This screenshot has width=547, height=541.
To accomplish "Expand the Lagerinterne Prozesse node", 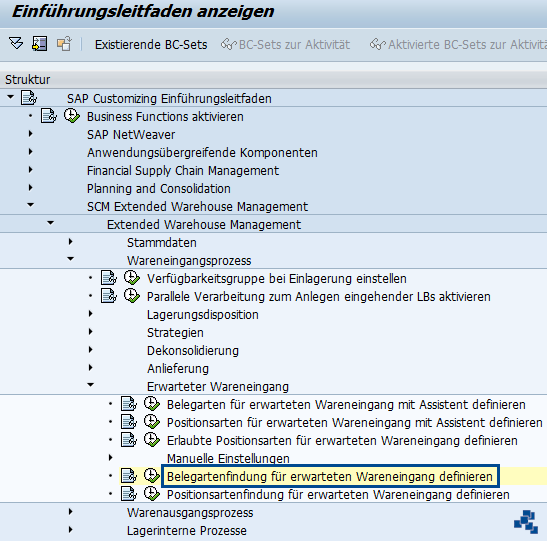I will click(x=70, y=530).
